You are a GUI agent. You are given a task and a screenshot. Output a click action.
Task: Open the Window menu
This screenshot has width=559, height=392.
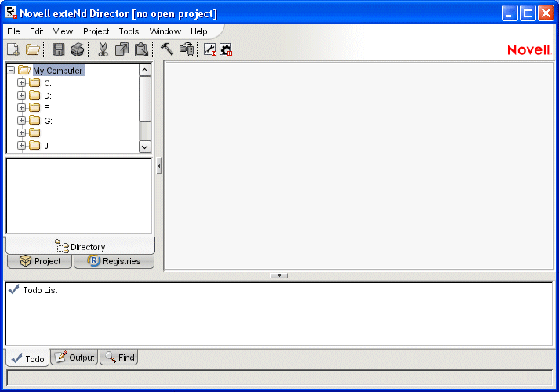[165, 31]
